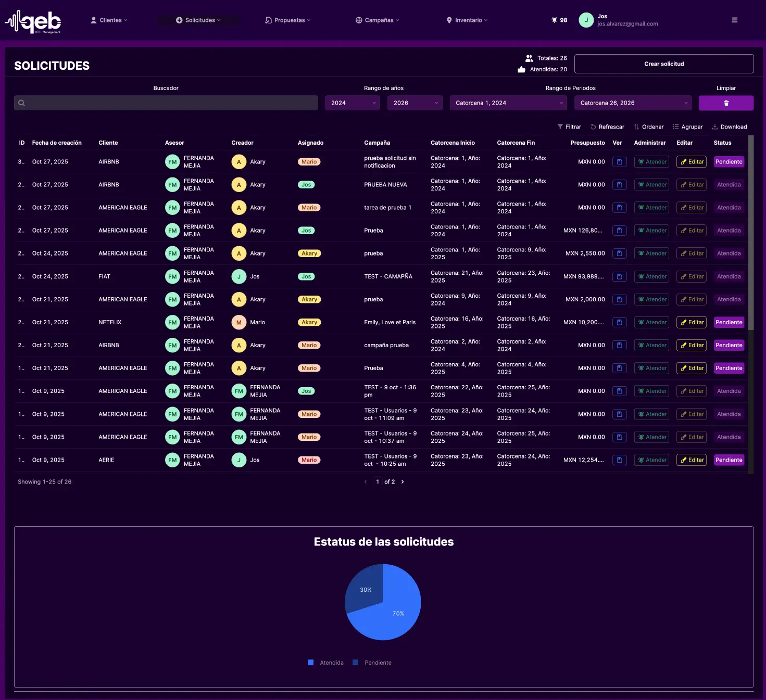Click the notification bell icon showing 98
The width and height of the screenshot is (766, 700).
pyautogui.click(x=555, y=20)
